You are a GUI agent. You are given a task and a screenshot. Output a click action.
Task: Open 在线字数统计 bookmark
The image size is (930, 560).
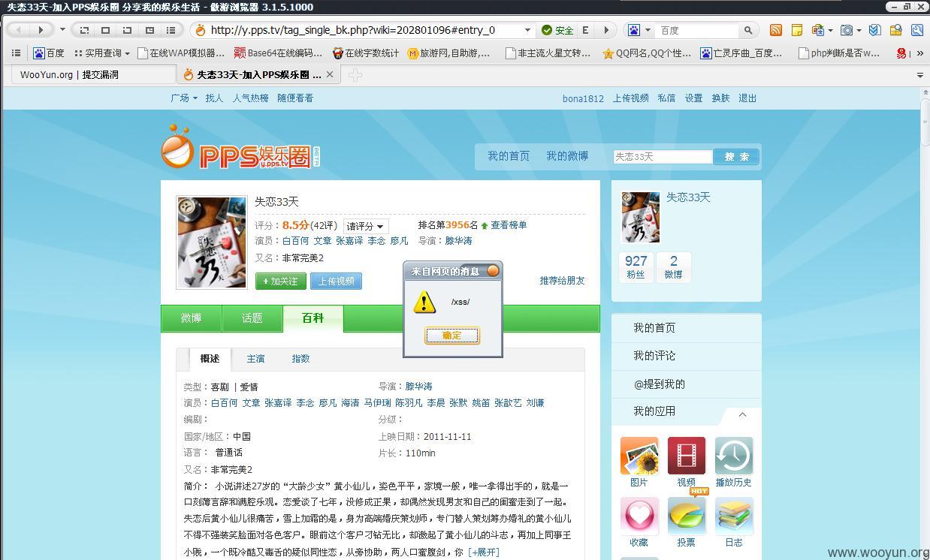tap(366, 53)
